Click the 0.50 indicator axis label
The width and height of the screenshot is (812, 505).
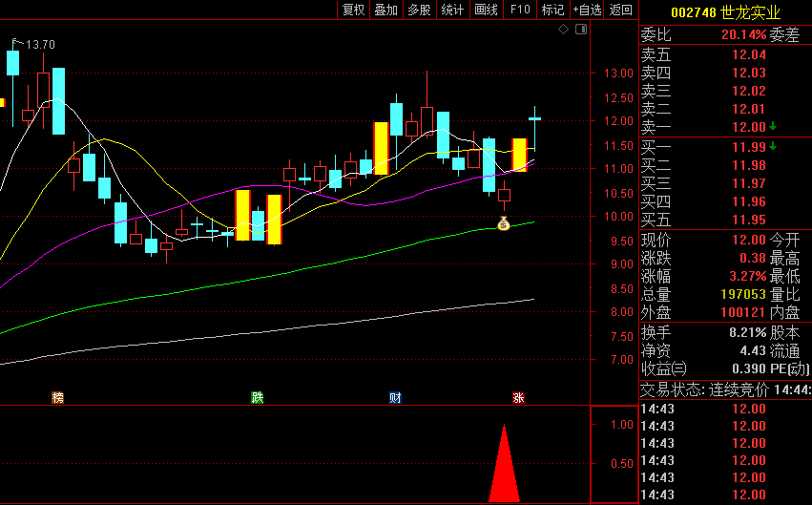pyautogui.click(x=622, y=464)
